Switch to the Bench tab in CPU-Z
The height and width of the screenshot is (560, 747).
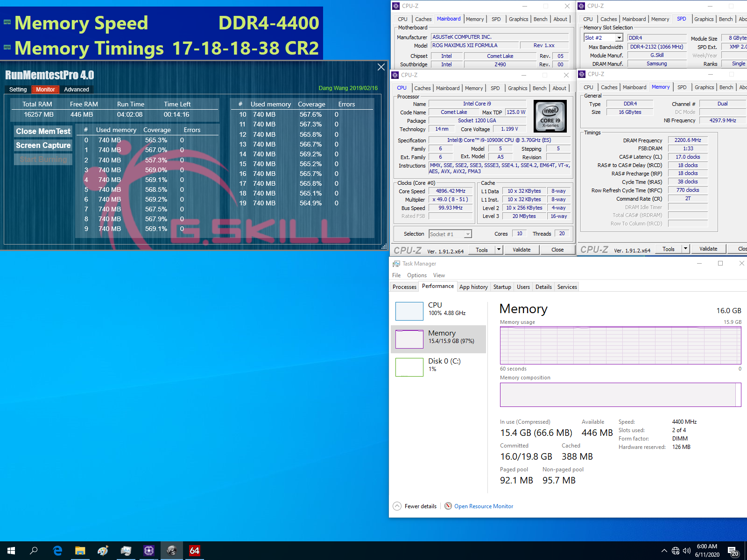[x=539, y=88]
